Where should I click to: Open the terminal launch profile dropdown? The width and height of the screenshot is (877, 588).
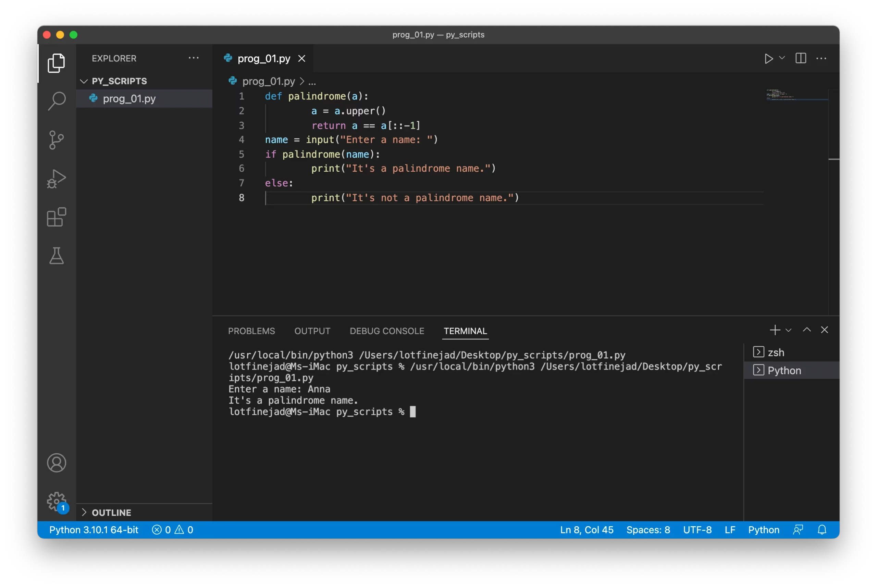coord(789,330)
